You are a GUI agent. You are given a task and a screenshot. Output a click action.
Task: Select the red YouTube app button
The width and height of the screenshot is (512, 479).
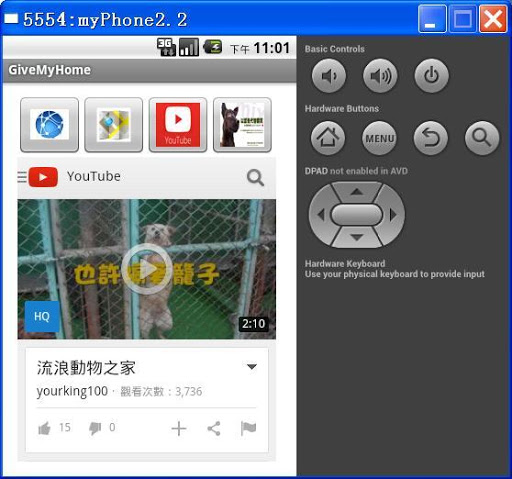[x=178, y=125]
